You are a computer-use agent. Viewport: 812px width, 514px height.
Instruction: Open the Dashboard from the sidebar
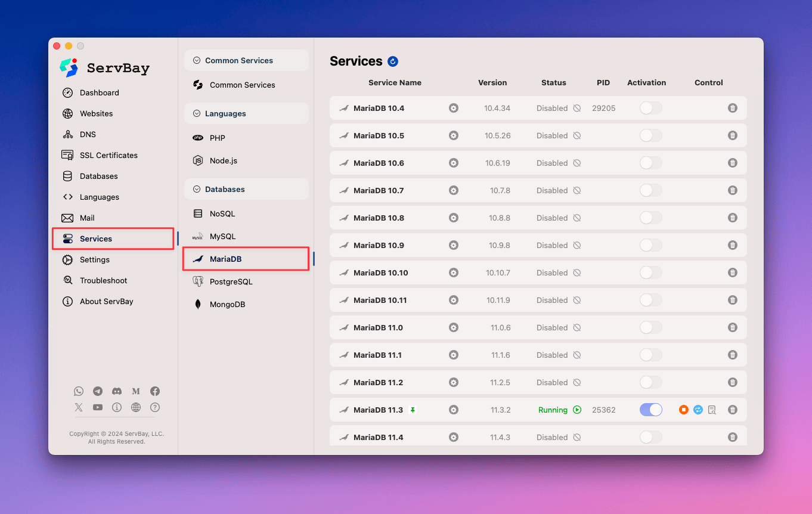click(99, 92)
